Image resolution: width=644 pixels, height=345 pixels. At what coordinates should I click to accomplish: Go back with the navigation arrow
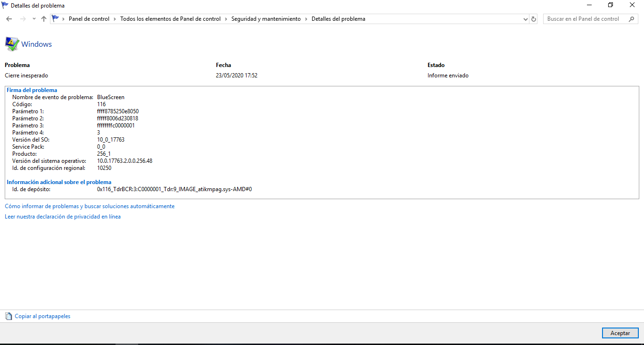(8, 19)
